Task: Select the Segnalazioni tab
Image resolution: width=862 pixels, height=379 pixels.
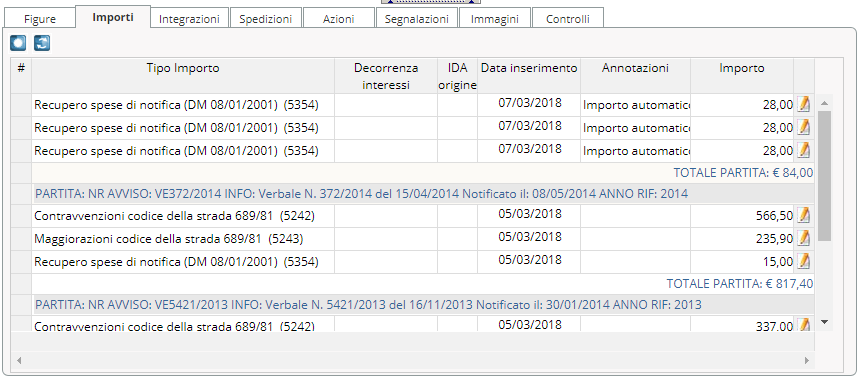Action: pos(417,19)
